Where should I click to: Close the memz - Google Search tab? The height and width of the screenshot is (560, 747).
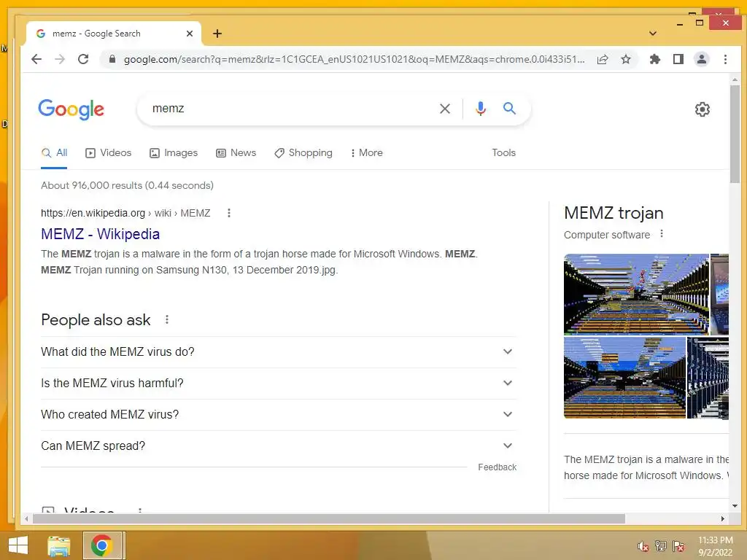click(x=190, y=34)
